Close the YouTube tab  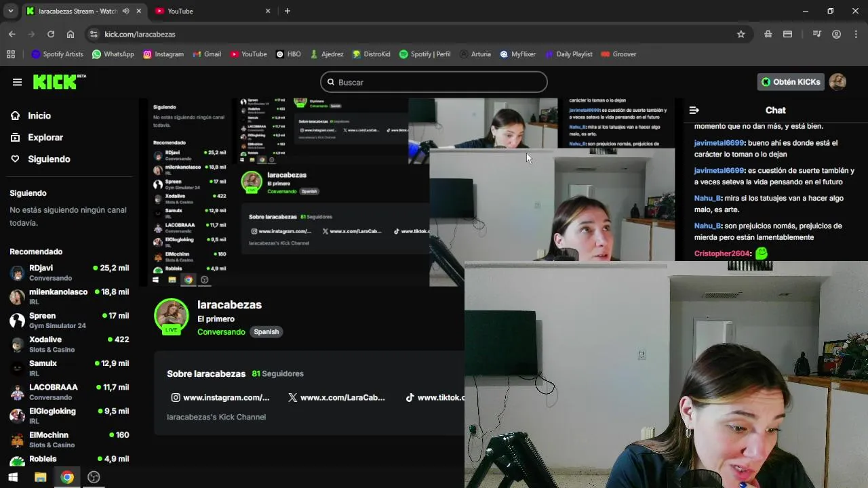point(268,11)
